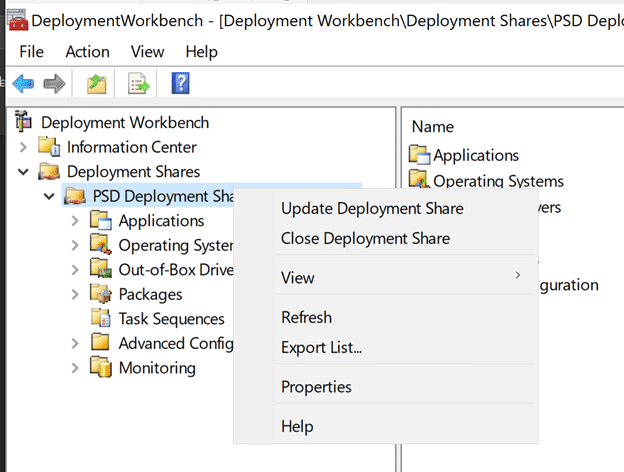Click Applications folder icon in right pane

pos(420,154)
